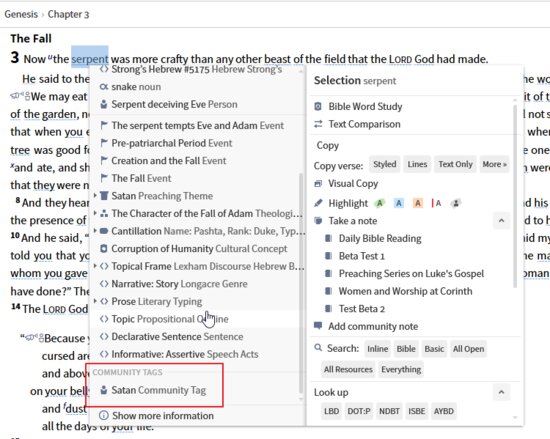Collapse the Look up section
The image size is (550, 439).
pyautogui.click(x=501, y=392)
